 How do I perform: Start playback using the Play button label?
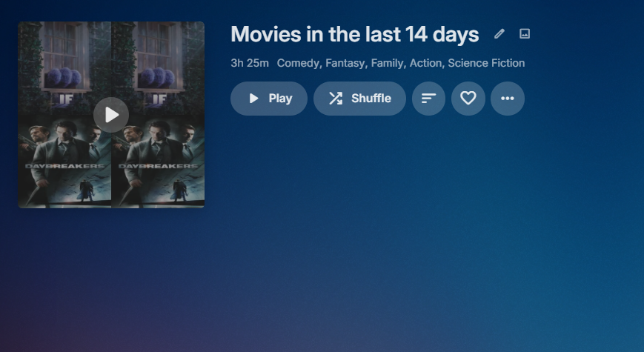281,99
